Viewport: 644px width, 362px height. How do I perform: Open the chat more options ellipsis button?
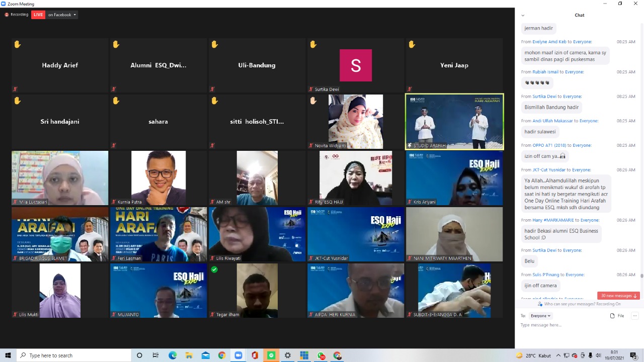click(x=634, y=316)
